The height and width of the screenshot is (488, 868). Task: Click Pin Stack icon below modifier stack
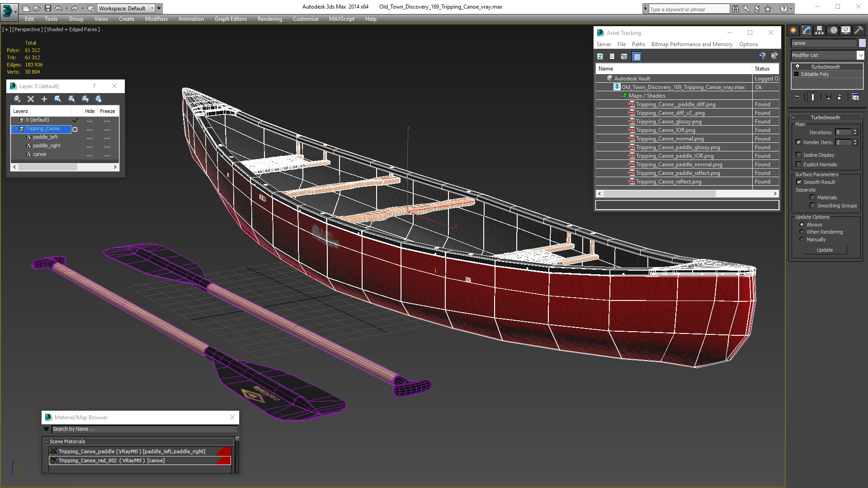(x=797, y=97)
